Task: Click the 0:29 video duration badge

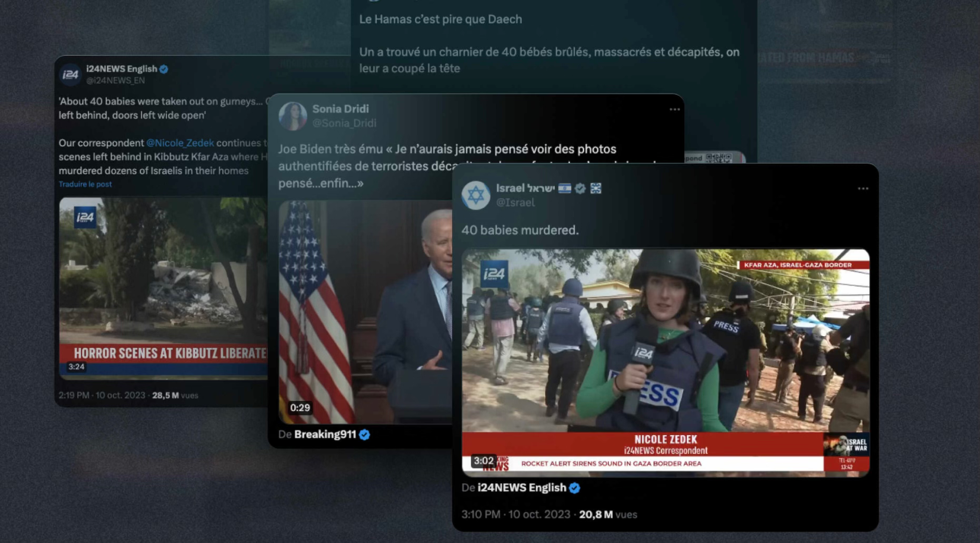Action: pyautogui.click(x=300, y=408)
